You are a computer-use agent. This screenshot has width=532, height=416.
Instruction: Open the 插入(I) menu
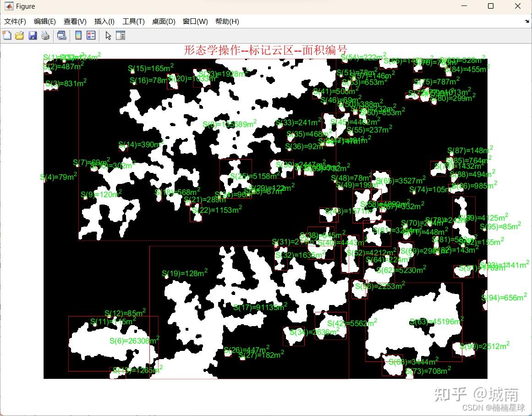pos(104,21)
